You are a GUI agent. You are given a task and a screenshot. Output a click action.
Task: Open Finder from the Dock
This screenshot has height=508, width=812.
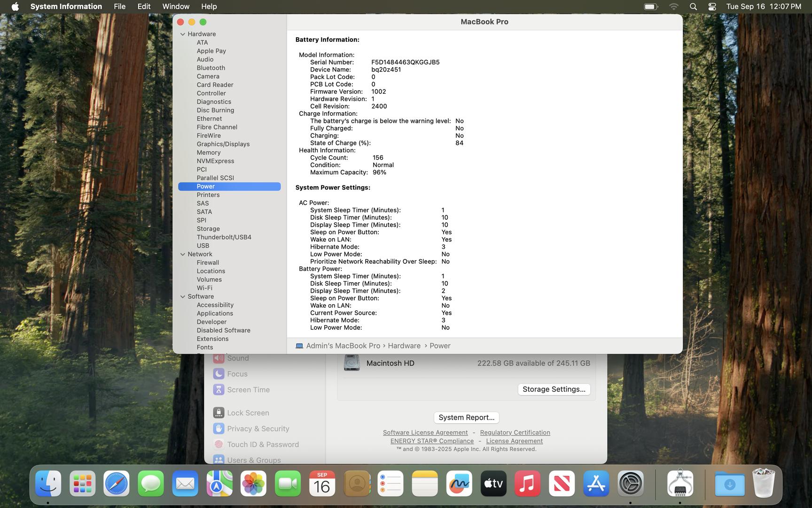48,484
